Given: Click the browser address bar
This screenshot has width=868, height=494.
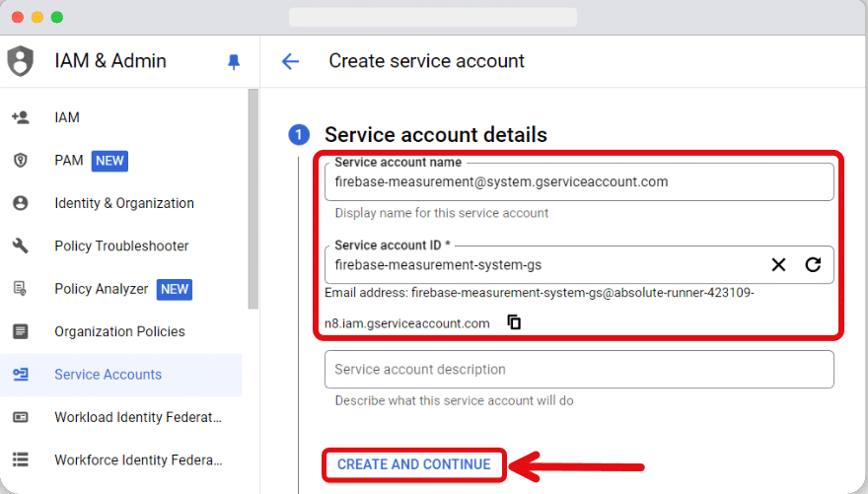Looking at the screenshot, I should pos(433,17).
